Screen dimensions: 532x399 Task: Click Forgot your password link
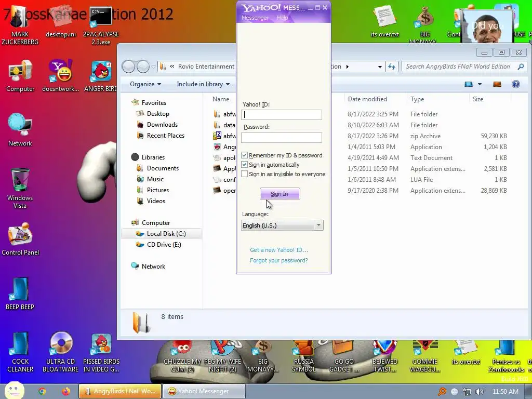pos(279,260)
